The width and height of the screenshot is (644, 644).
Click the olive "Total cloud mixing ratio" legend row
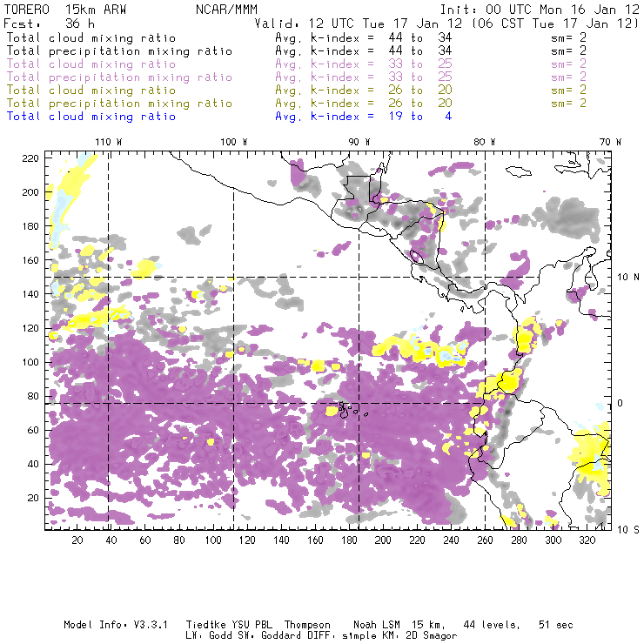tap(91, 90)
